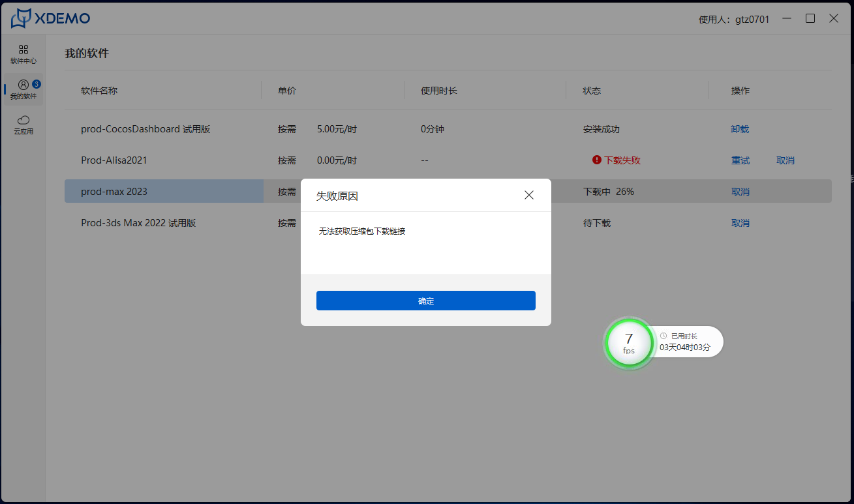
Task: Close the 失败原因 dialog with X
Action: click(529, 195)
